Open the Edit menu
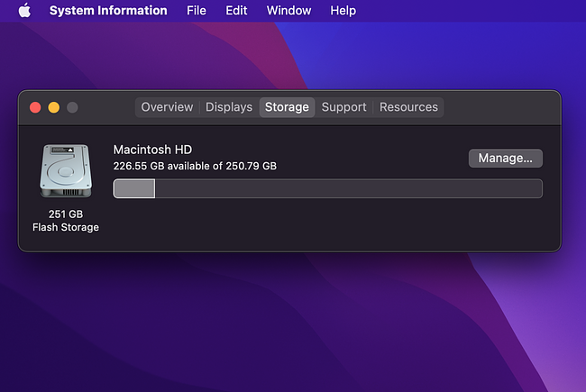 pyautogui.click(x=236, y=11)
